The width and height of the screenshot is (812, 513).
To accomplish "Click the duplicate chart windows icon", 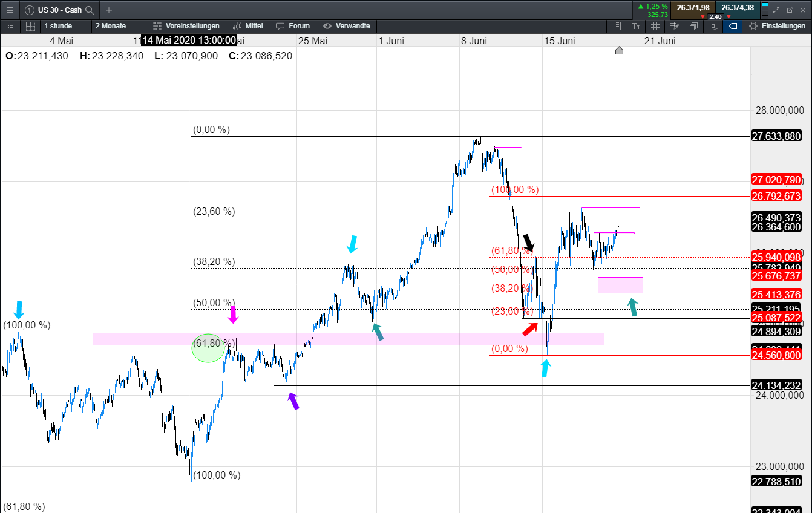I will [x=694, y=26].
